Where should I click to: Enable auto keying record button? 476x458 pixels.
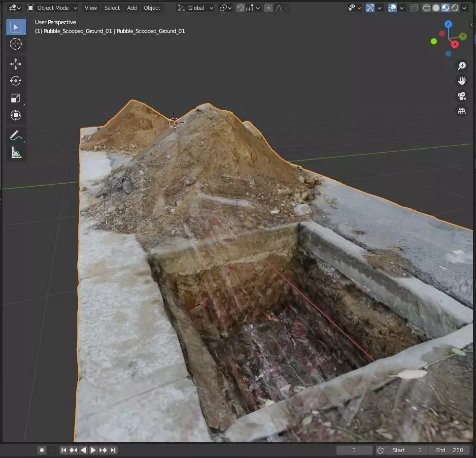point(42,450)
